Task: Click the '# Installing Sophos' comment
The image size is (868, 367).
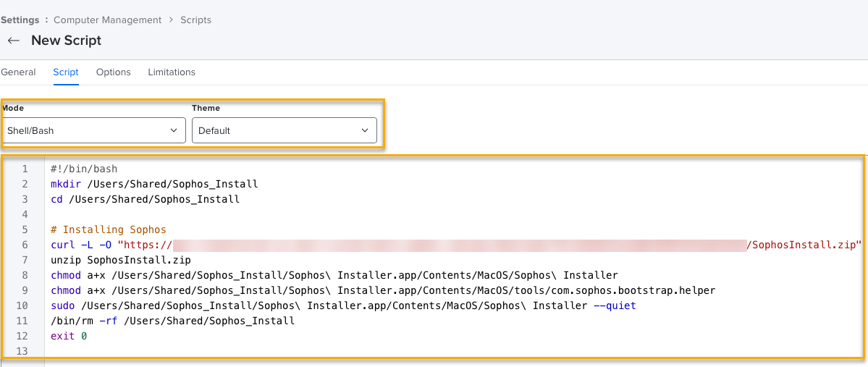Action: 109,229
